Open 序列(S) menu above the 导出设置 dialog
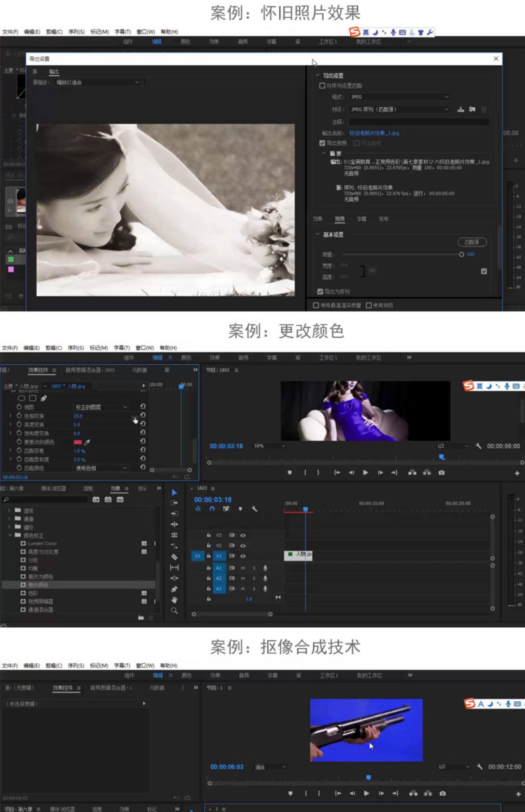525x812 pixels. point(76,32)
